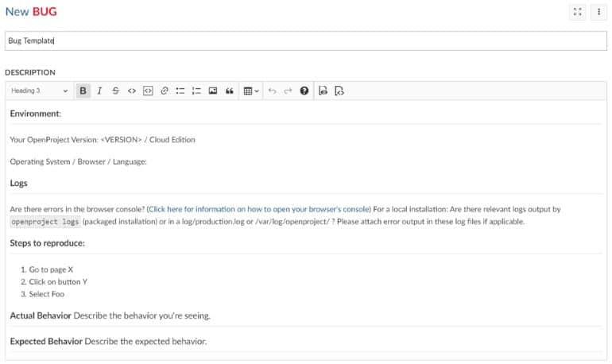612x364 pixels.
Task: Toggle bold formatting in toolbar
Action: (x=83, y=91)
